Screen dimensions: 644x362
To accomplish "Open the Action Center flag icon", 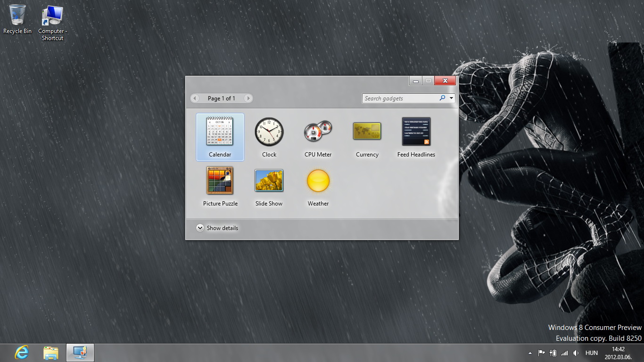I will click(x=541, y=353).
